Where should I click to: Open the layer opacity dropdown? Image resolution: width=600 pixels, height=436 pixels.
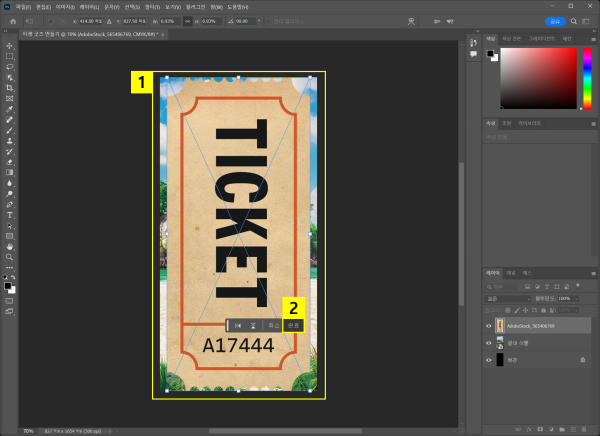coord(577,298)
